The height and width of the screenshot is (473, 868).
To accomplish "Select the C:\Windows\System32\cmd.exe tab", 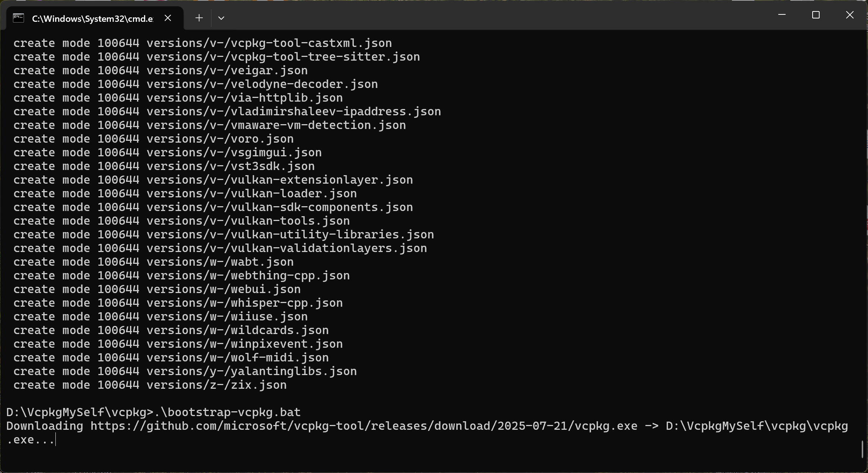I will click(95, 18).
